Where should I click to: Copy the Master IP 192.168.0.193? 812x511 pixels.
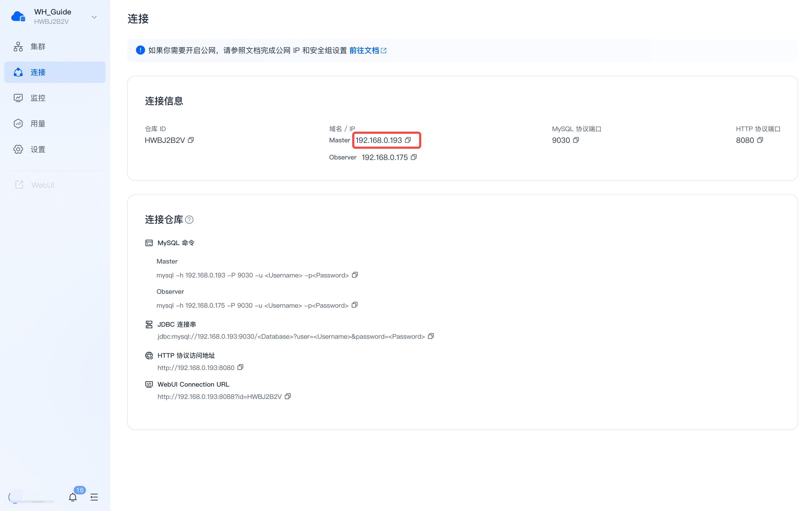coord(408,140)
